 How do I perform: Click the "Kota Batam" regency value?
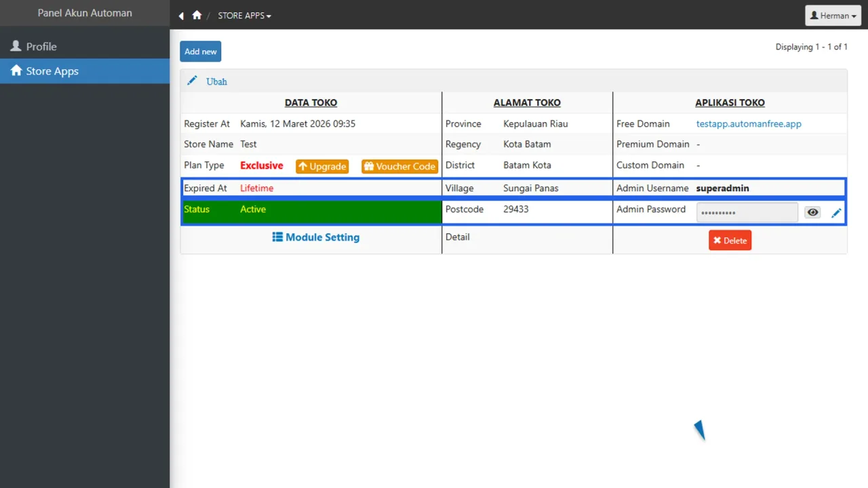(527, 144)
